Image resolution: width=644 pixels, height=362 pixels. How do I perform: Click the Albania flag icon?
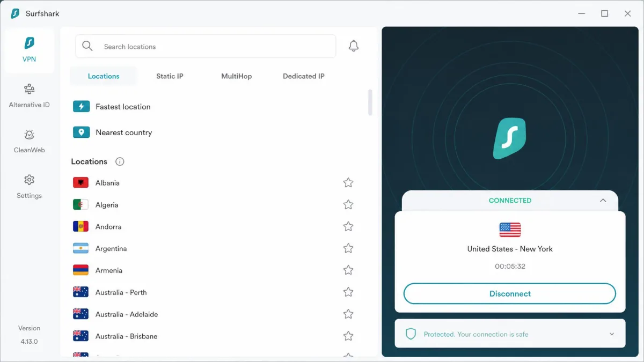80,183
